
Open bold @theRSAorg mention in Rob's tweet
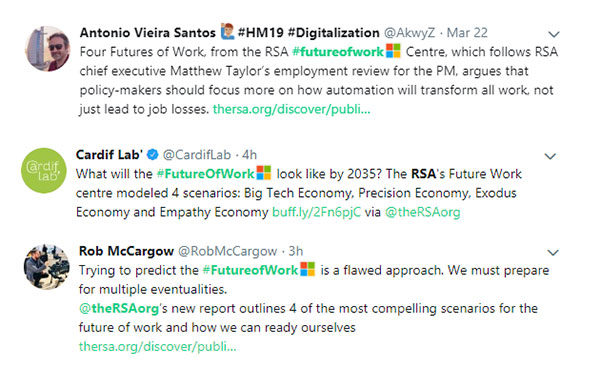pyautogui.click(x=119, y=308)
